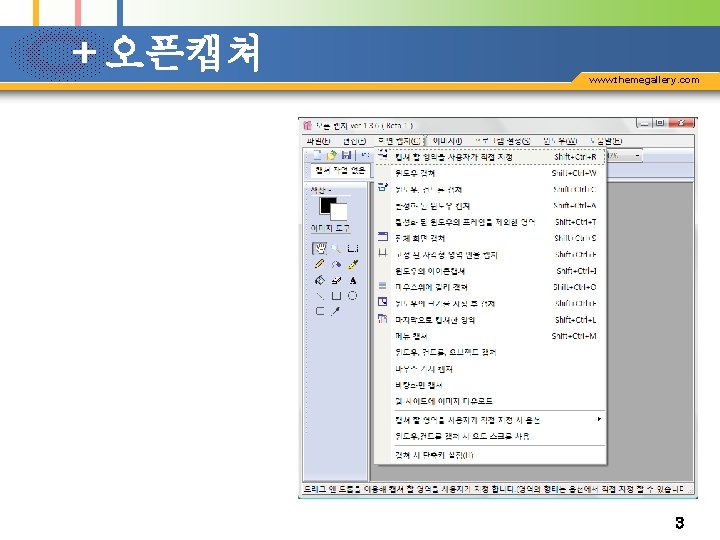Select the 캡쳐 작업 없음 tab
This screenshot has width=720, height=540.
tap(340, 171)
